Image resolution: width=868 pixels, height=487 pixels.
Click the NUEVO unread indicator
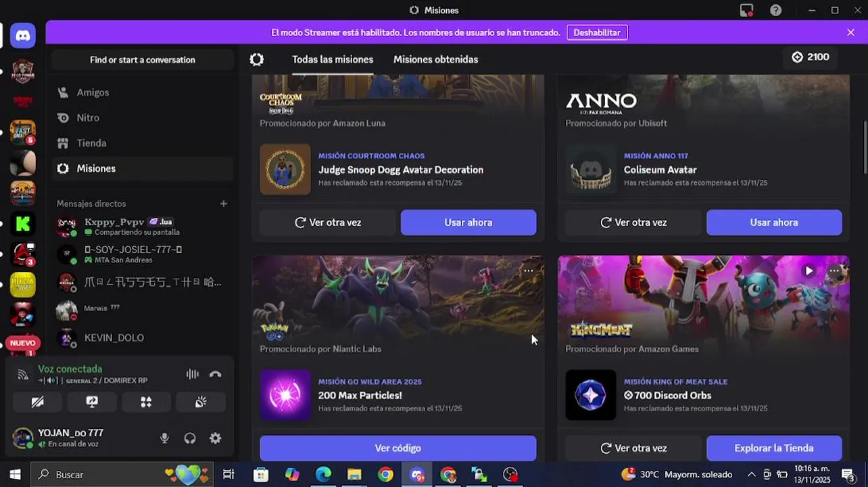coord(22,343)
